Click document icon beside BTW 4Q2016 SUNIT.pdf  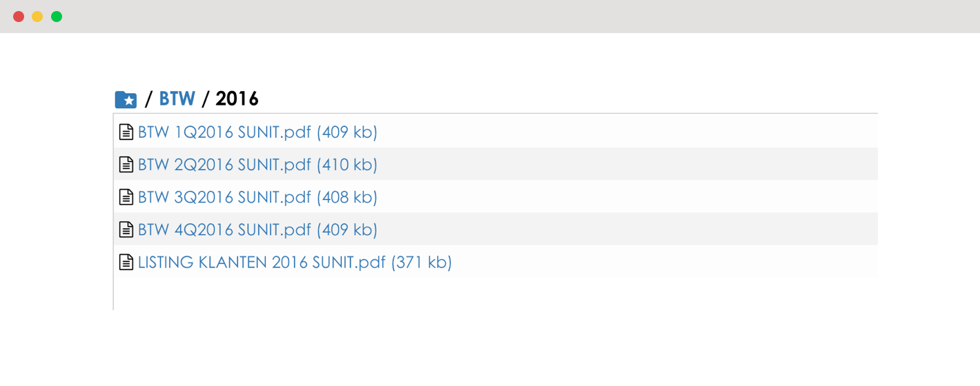[126, 230]
